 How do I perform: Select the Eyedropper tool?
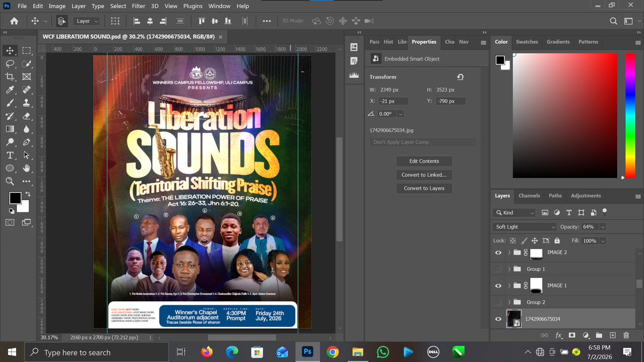pos(10,90)
